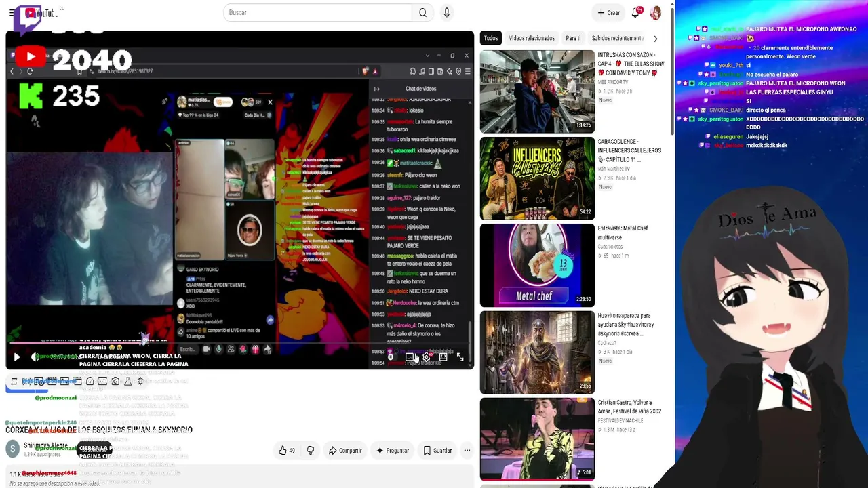Click the chat line No escucha el pajaro
Screen dimensions: 868x488
pos(772,75)
